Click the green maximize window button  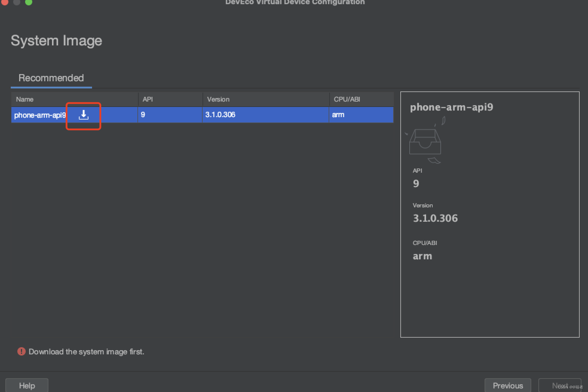28,2
